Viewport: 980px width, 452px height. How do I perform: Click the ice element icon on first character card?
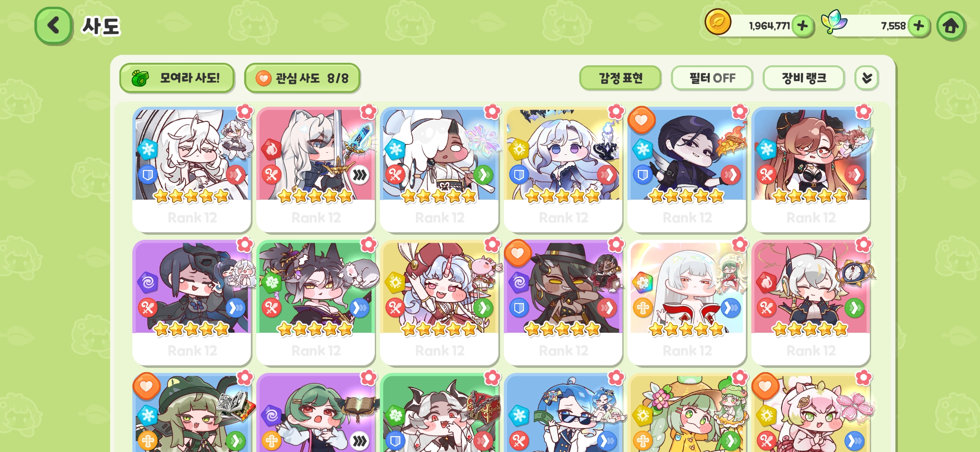click(147, 150)
